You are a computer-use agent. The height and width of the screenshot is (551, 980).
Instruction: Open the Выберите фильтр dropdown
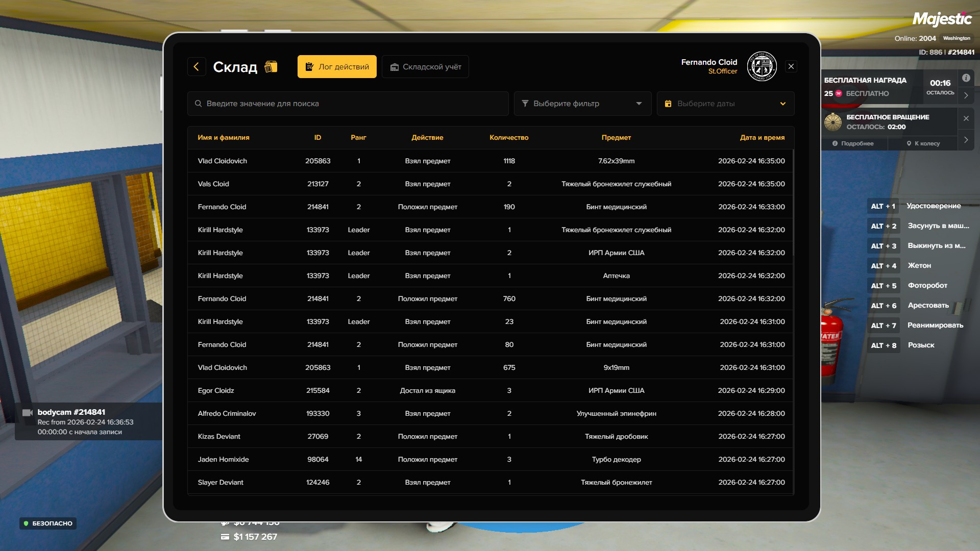(582, 104)
